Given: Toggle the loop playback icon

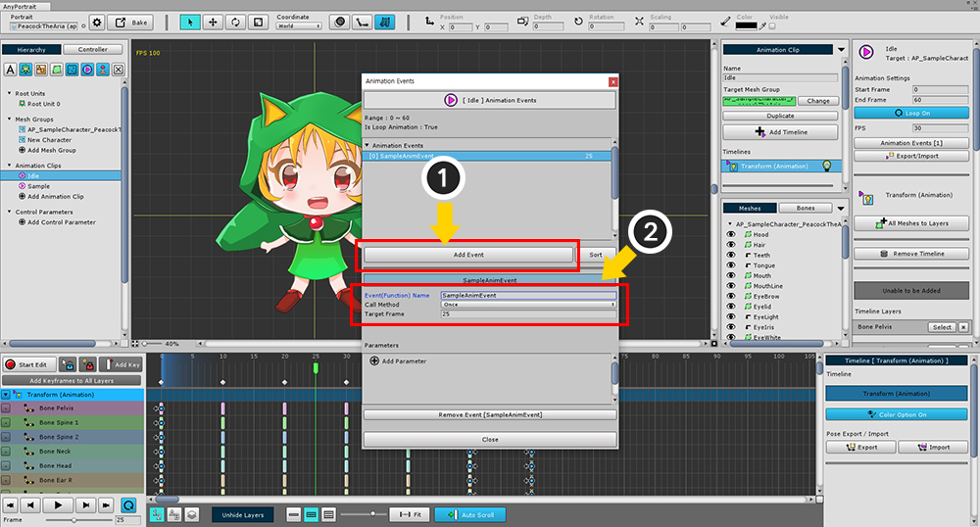Looking at the screenshot, I should click(128, 505).
